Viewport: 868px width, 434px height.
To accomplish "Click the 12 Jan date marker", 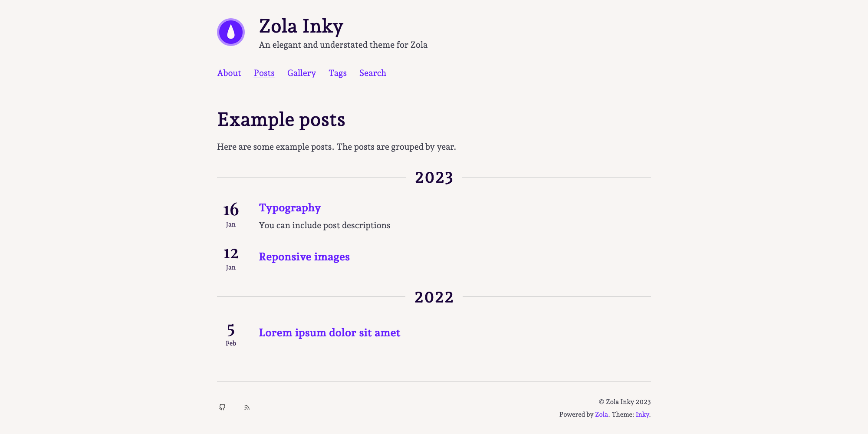I will [x=230, y=257].
